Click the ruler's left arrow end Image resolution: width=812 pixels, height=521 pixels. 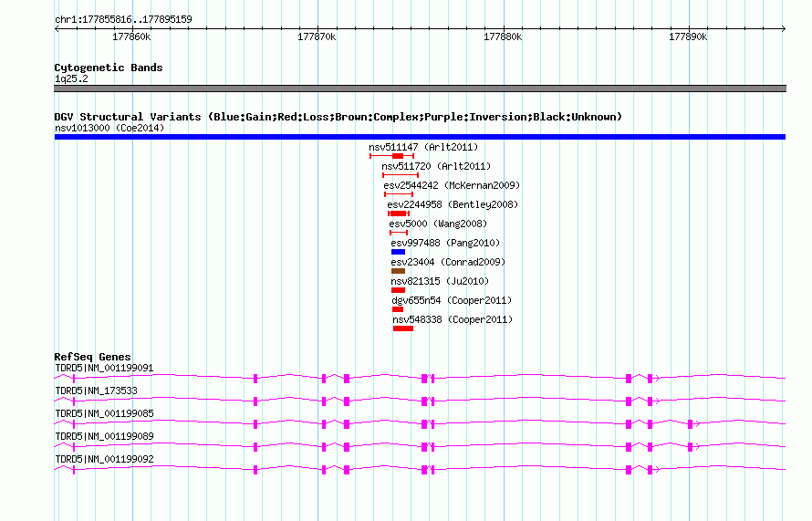click(x=57, y=29)
